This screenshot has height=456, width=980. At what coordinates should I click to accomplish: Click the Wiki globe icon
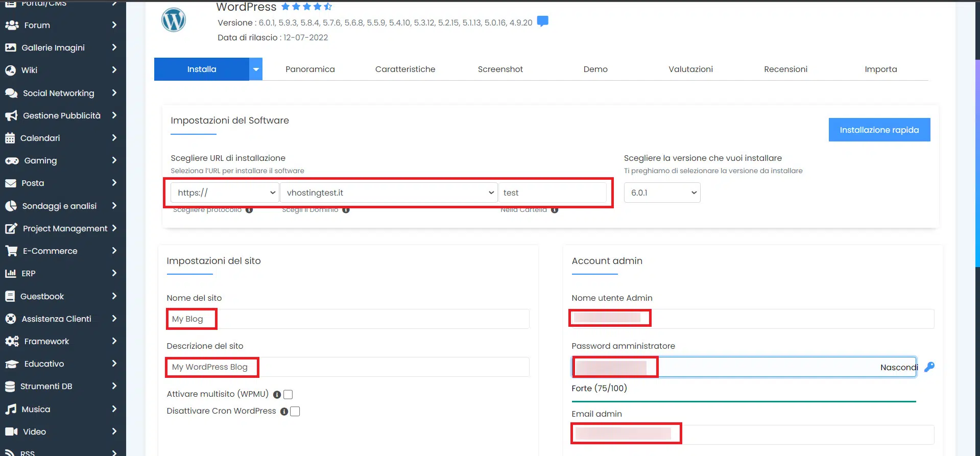11,70
